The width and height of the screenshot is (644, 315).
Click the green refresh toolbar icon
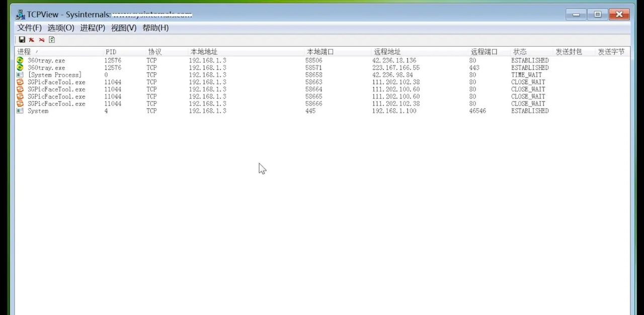(52, 40)
